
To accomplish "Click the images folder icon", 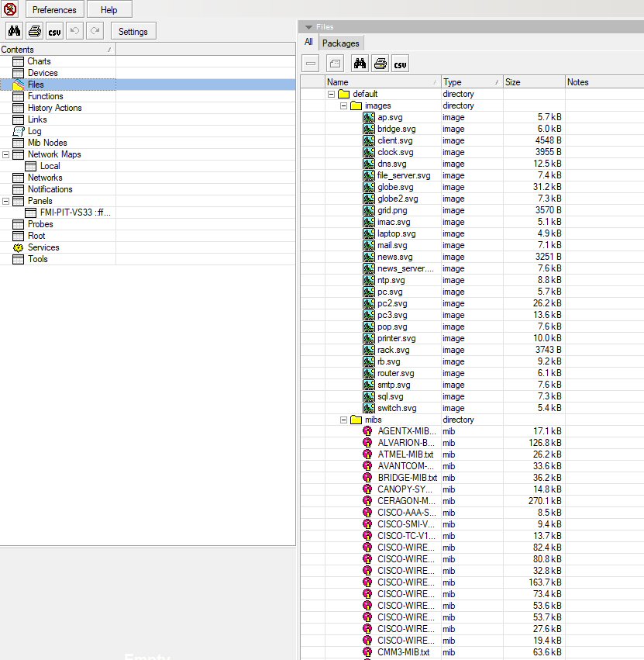I will coord(356,105).
